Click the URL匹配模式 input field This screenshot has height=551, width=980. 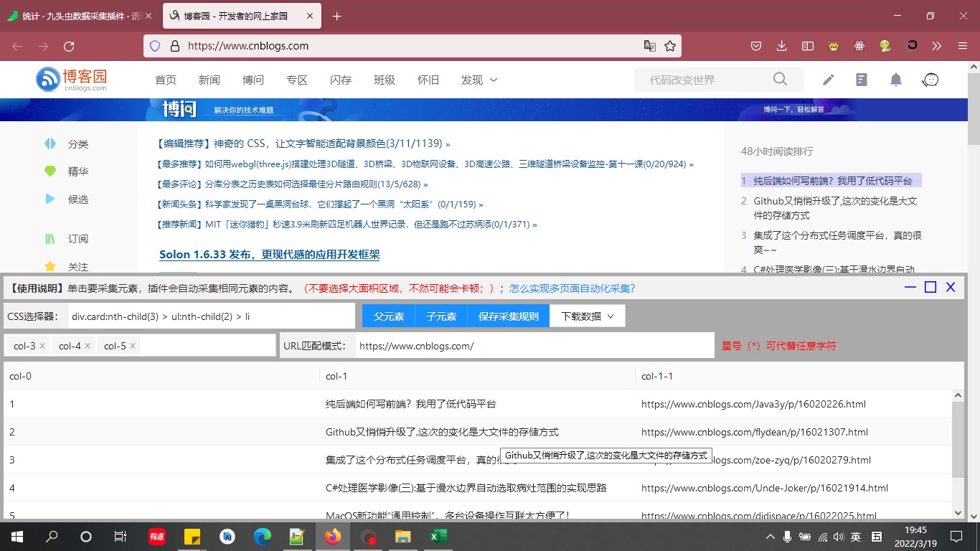(x=535, y=345)
